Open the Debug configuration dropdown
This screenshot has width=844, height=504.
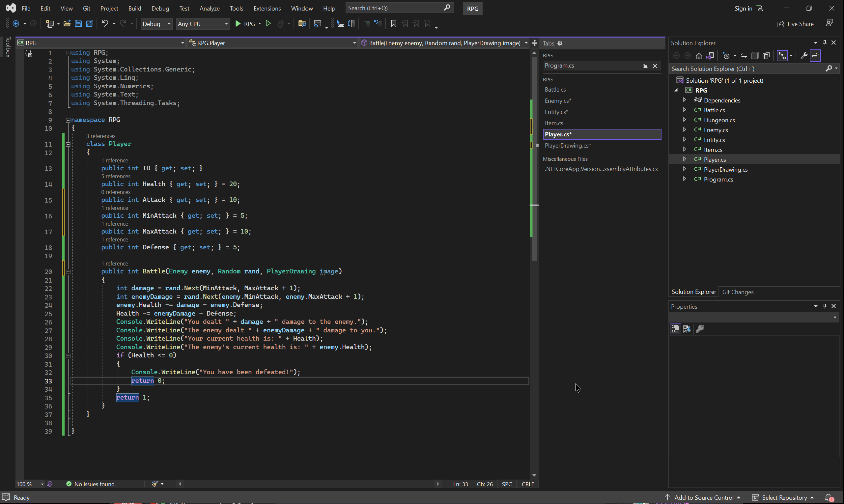click(156, 24)
